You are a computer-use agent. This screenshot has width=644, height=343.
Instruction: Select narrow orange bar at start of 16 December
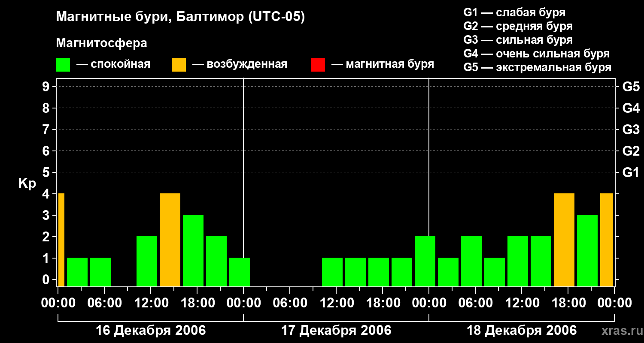(61, 240)
